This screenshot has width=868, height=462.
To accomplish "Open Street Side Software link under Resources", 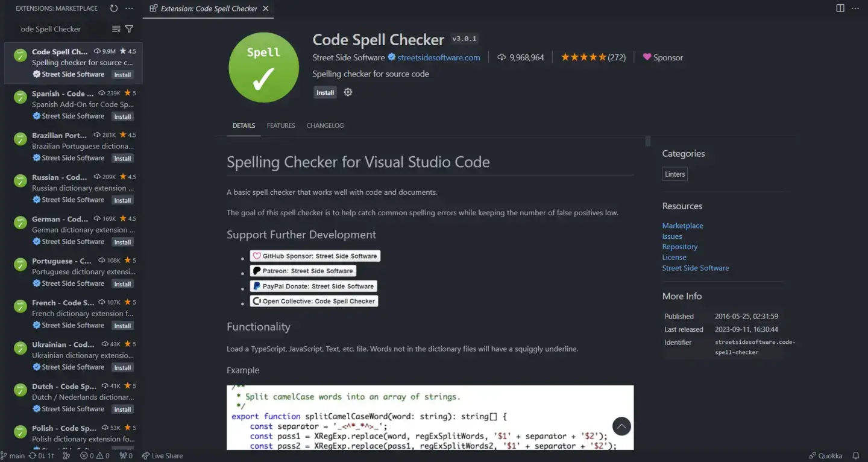I will [696, 268].
